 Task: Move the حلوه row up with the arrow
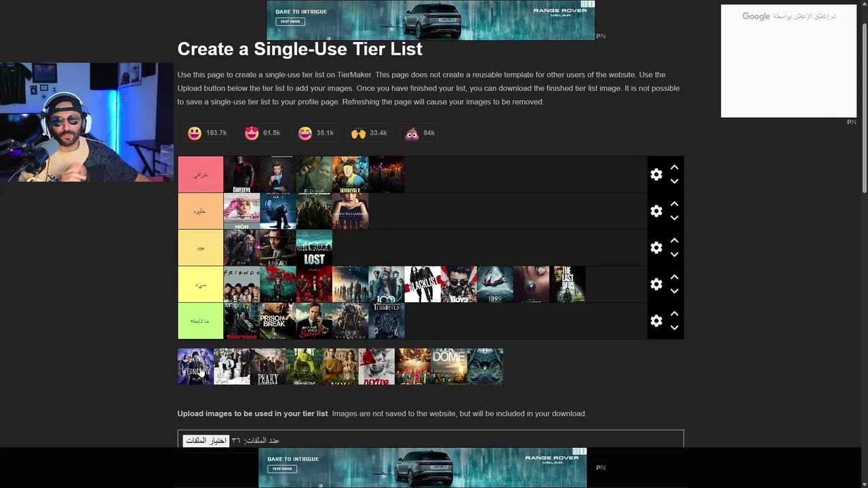(x=674, y=204)
